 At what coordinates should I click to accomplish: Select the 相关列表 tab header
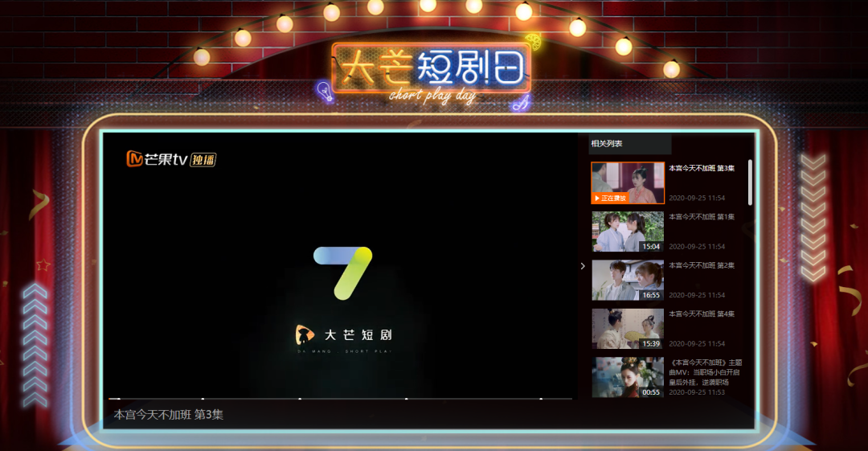click(607, 144)
